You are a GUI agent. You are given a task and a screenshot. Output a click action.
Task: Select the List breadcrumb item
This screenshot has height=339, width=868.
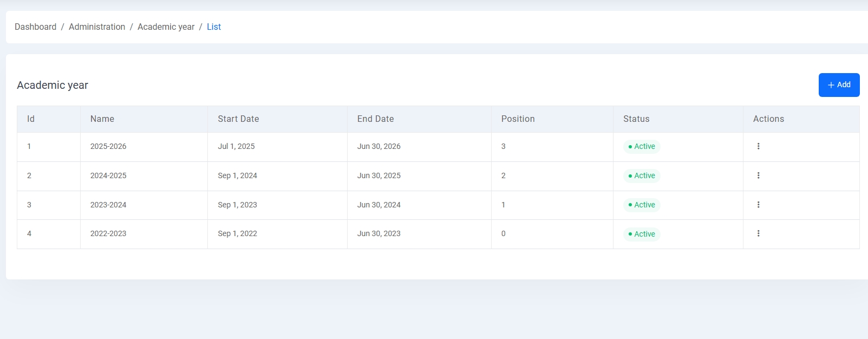214,27
